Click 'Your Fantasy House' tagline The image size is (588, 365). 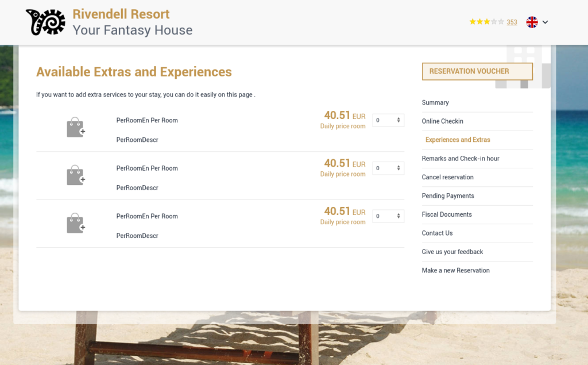coord(133,30)
